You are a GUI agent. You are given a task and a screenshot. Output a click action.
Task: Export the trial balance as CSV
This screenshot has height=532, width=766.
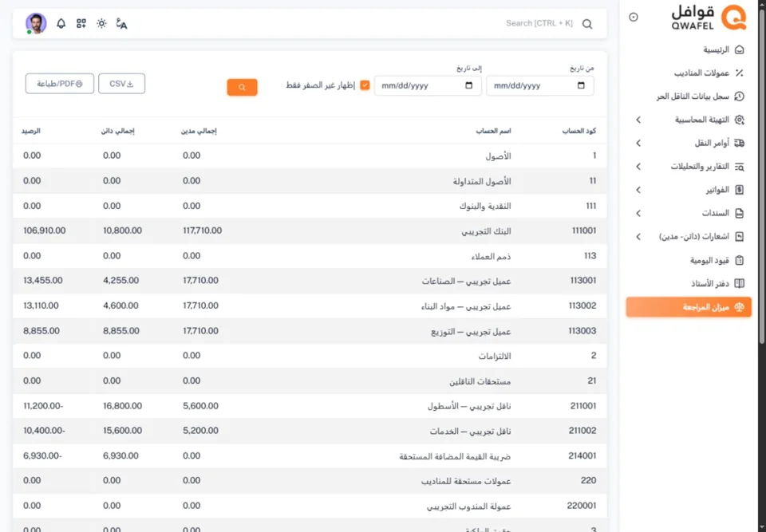(x=121, y=84)
